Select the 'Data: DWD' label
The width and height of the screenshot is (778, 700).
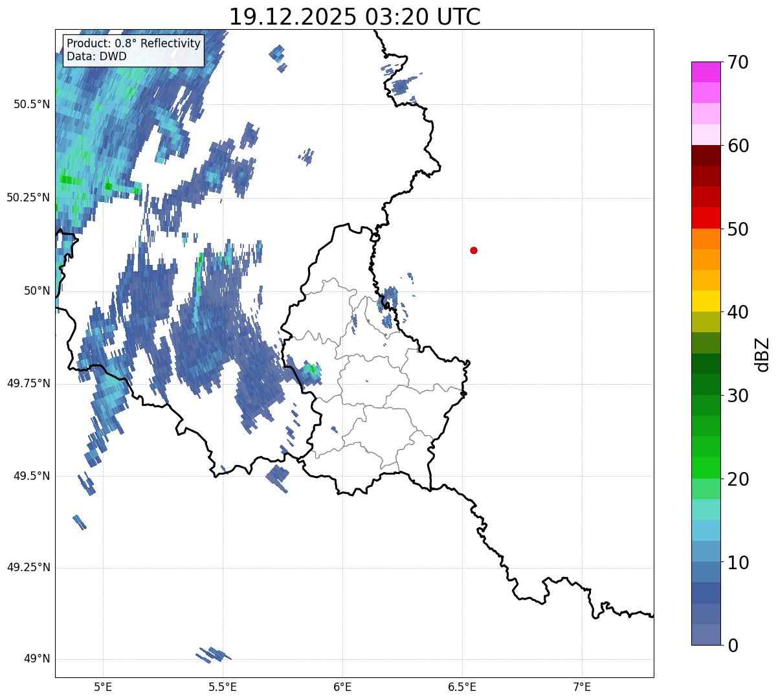pos(96,56)
